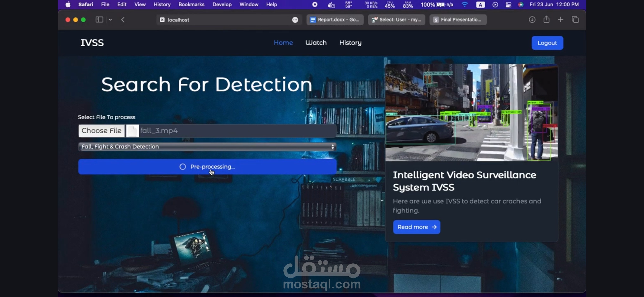Open the History menu in menu bar
This screenshot has height=297, width=644.
click(x=162, y=5)
